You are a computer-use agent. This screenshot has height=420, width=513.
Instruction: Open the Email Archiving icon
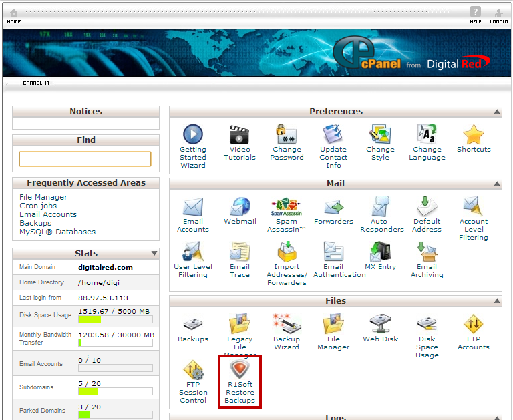pos(427,252)
